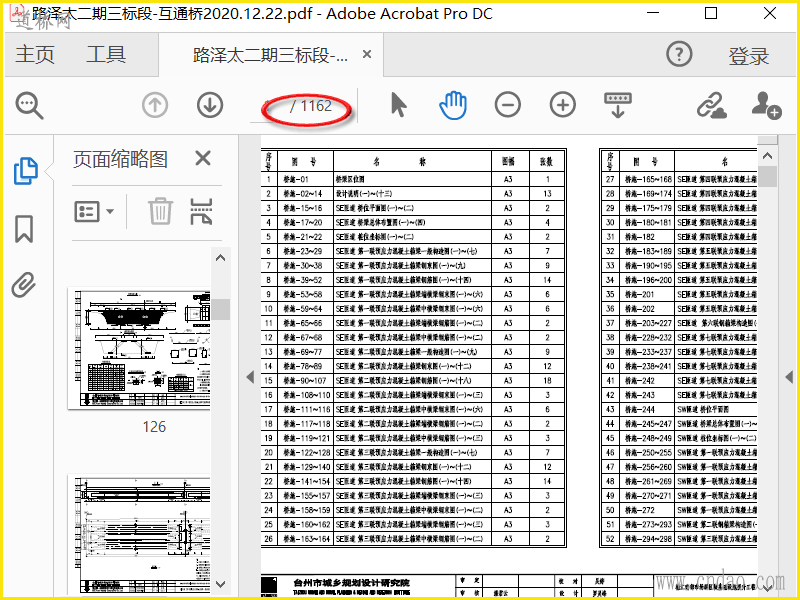Select the thumbnail below page 126
The height and width of the screenshot is (600, 800).
point(139,535)
